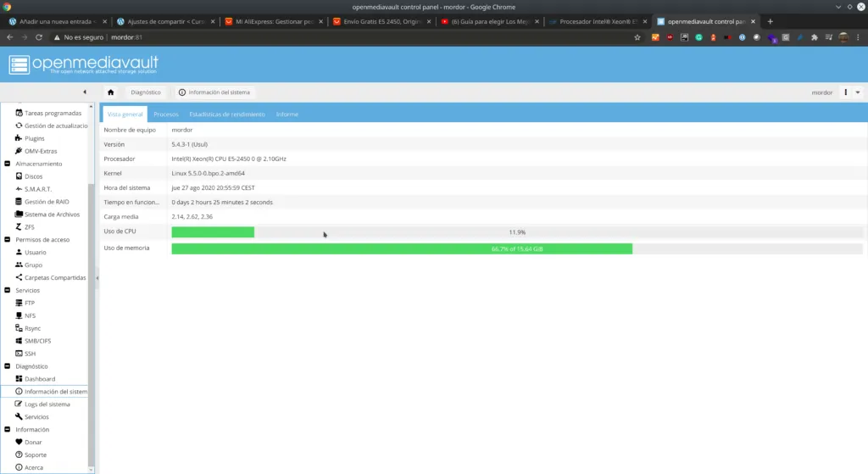Viewport: 868px width, 474px height.
Task: Open the Chrome extensions puzzle icon
Action: [815, 37]
